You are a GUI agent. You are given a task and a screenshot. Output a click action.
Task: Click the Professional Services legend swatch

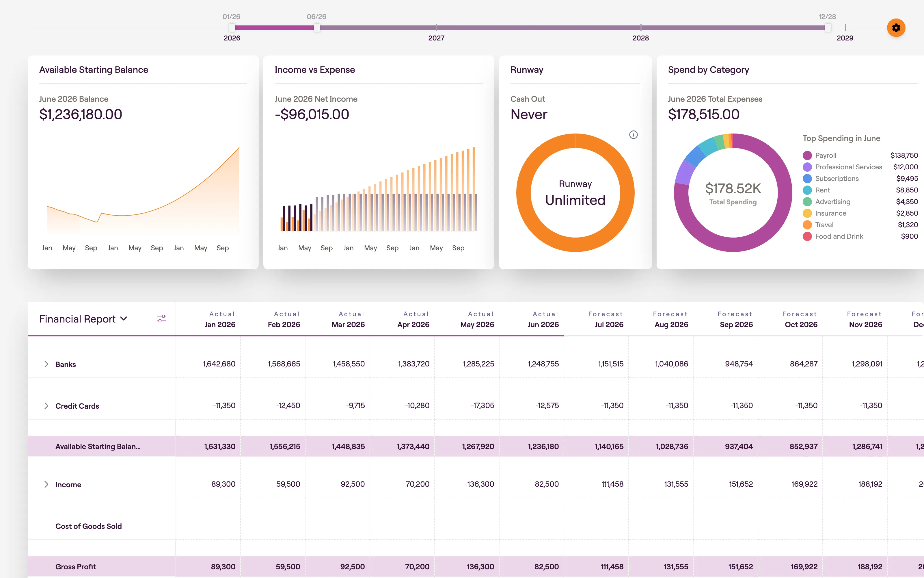point(807,167)
